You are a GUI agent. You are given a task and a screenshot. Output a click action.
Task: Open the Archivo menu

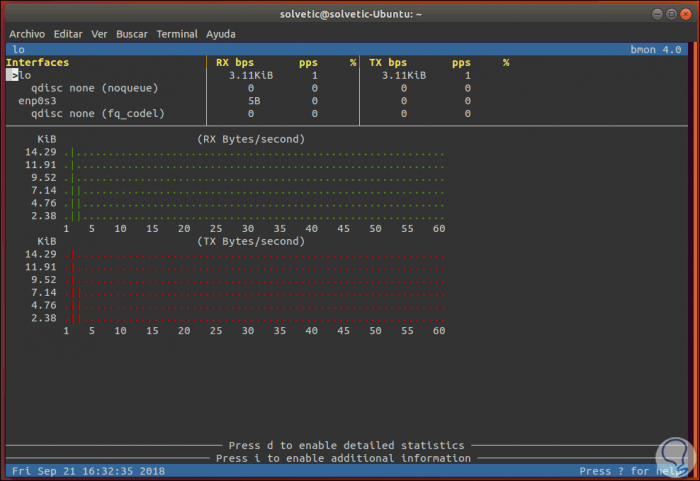click(x=27, y=34)
